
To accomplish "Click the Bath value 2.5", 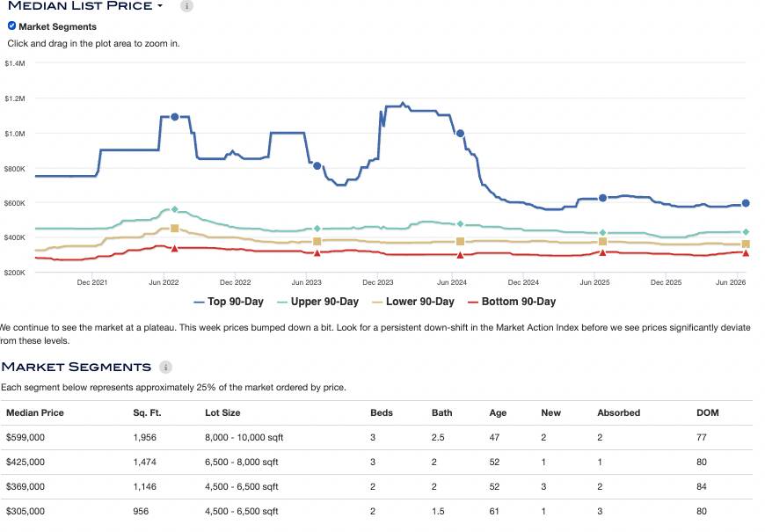I will click(x=438, y=437).
